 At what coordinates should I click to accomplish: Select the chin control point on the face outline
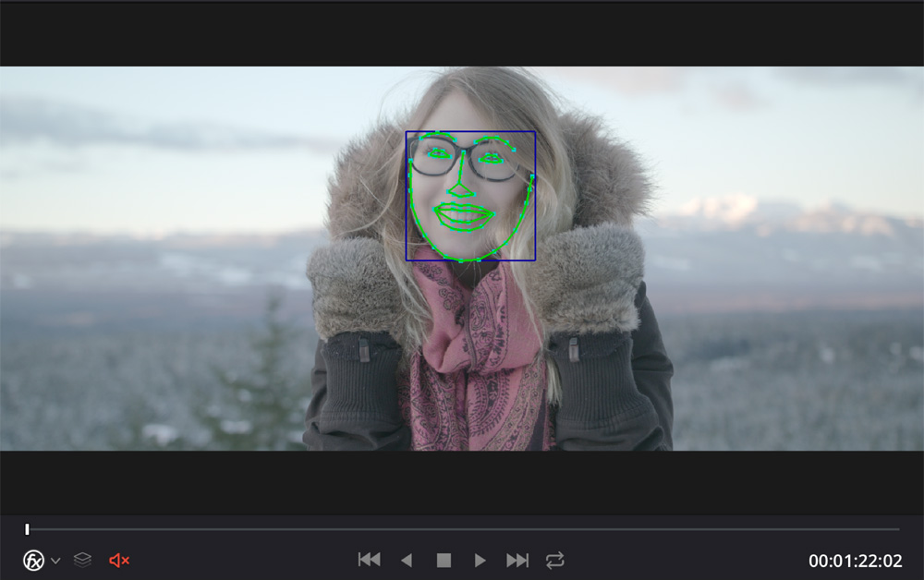click(x=461, y=260)
